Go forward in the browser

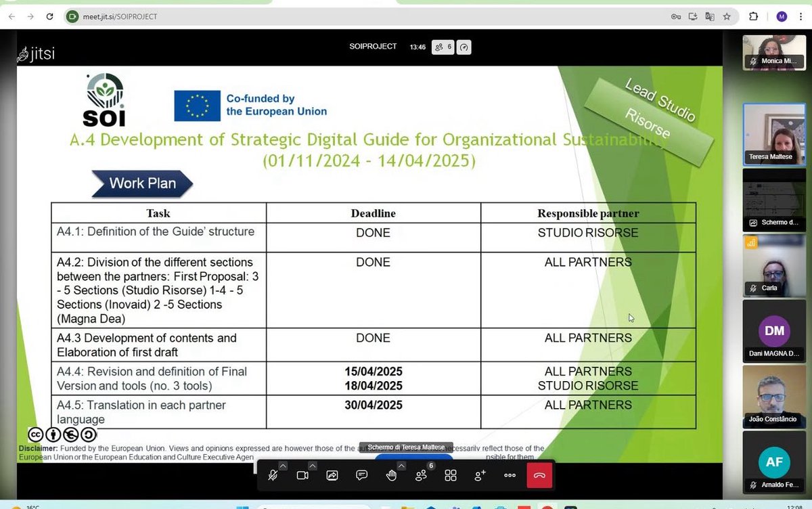point(30,16)
